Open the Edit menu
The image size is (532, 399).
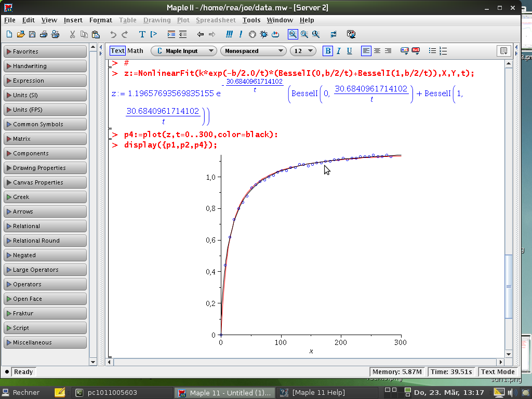pos(29,20)
